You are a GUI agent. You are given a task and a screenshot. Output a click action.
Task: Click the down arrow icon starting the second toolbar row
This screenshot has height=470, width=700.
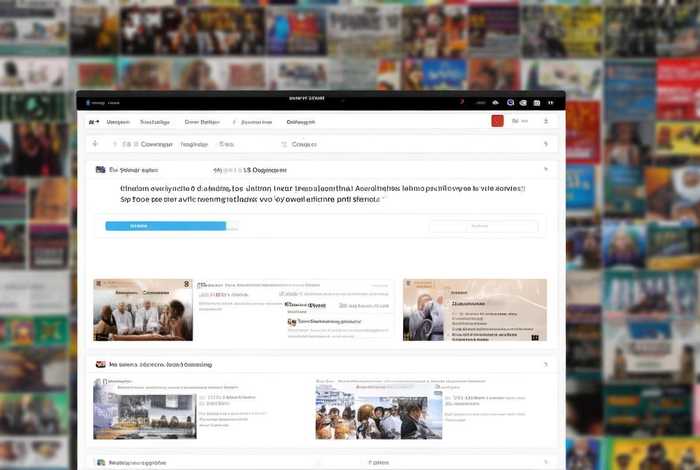93,144
